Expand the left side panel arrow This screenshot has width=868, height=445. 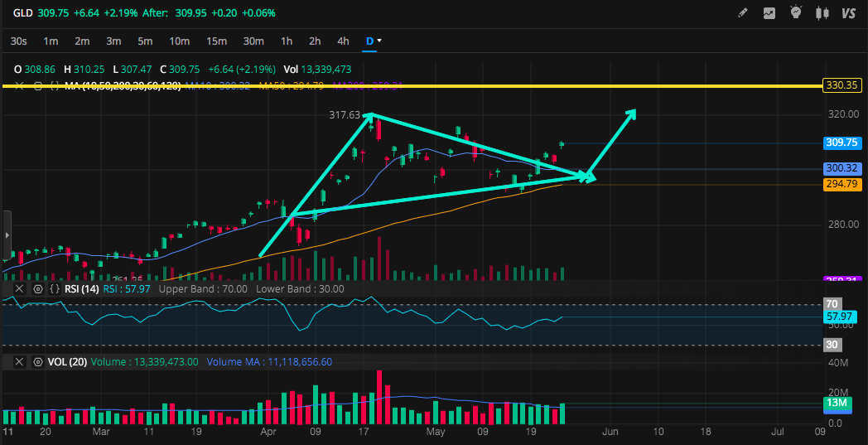pyautogui.click(x=6, y=234)
